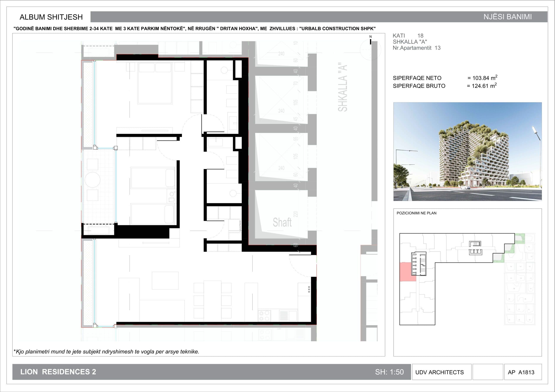Click the upper single bed in the twin bedroom
This screenshot has height=392, width=555.
(x=153, y=178)
